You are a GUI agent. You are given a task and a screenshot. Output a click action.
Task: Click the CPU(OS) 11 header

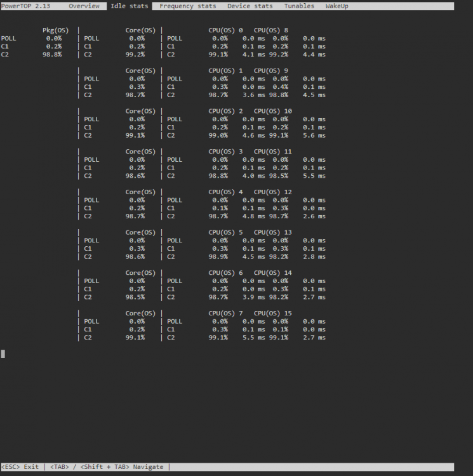272,152
